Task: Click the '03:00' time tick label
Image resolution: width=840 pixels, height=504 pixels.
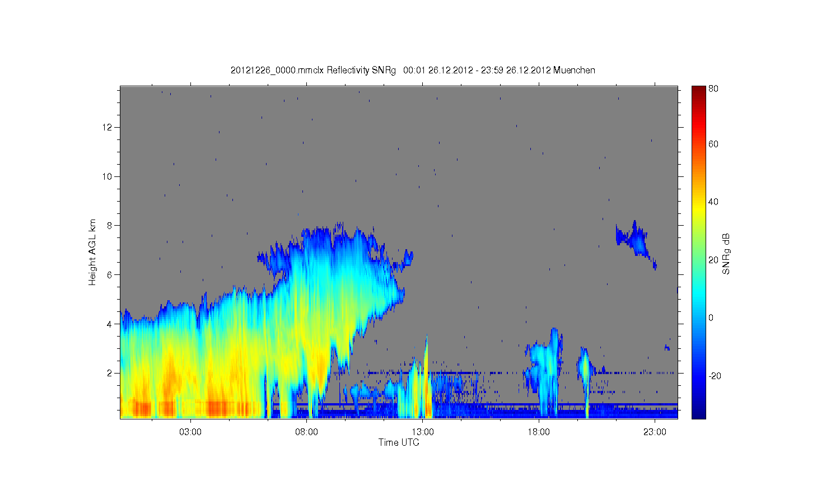Action: click(190, 432)
